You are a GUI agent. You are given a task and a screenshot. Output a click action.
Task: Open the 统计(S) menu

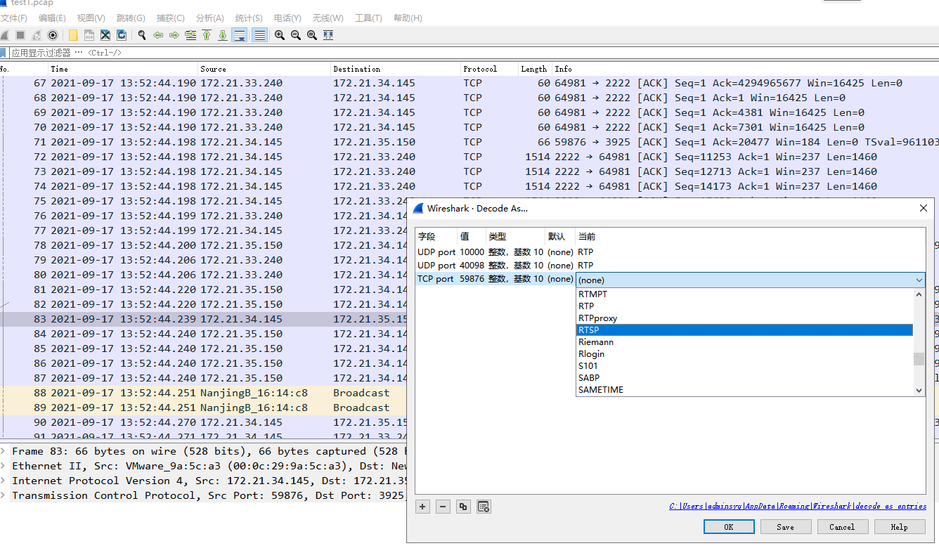click(249, 18)
